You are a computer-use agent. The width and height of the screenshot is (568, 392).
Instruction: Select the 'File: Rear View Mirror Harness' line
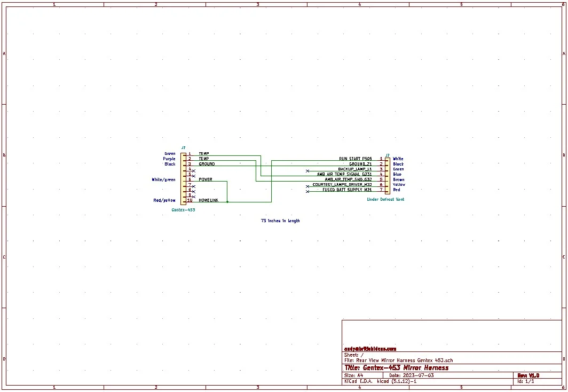pyautogui.click(x=398, y=360)
